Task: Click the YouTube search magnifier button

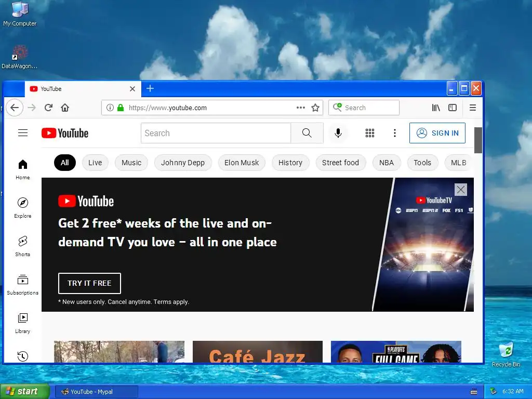Action: click(307, 133)
